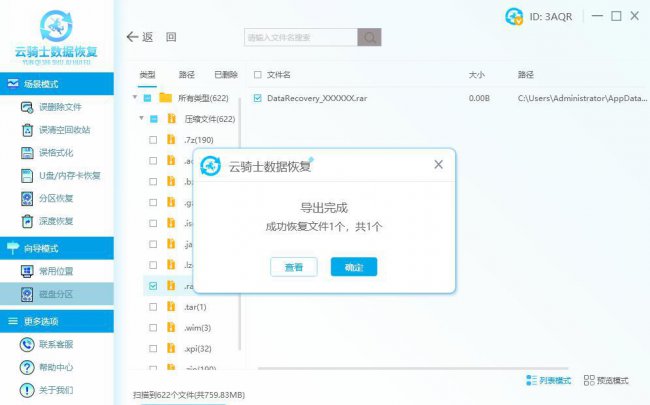Toggle the 所有类型(622) checkbox
This screenshot has height=405, width=650.
(147, 98)
